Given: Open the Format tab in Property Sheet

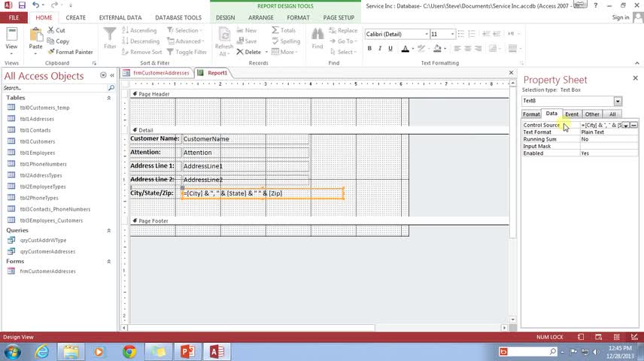Looking at the screenshot, I should pos(531,114).
